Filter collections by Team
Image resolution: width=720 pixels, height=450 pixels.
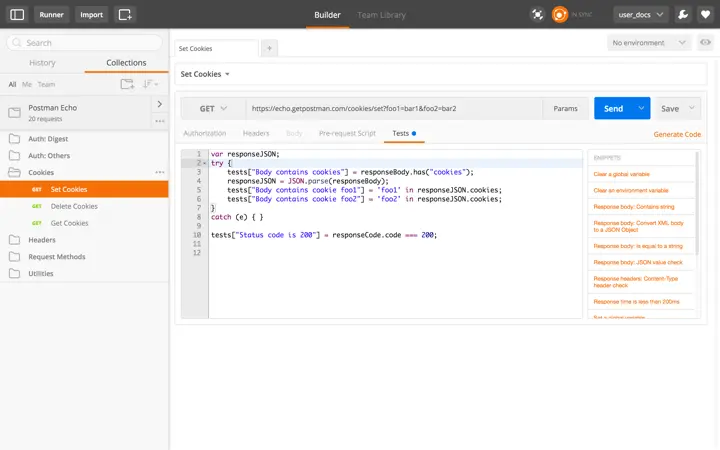[46, 84]
